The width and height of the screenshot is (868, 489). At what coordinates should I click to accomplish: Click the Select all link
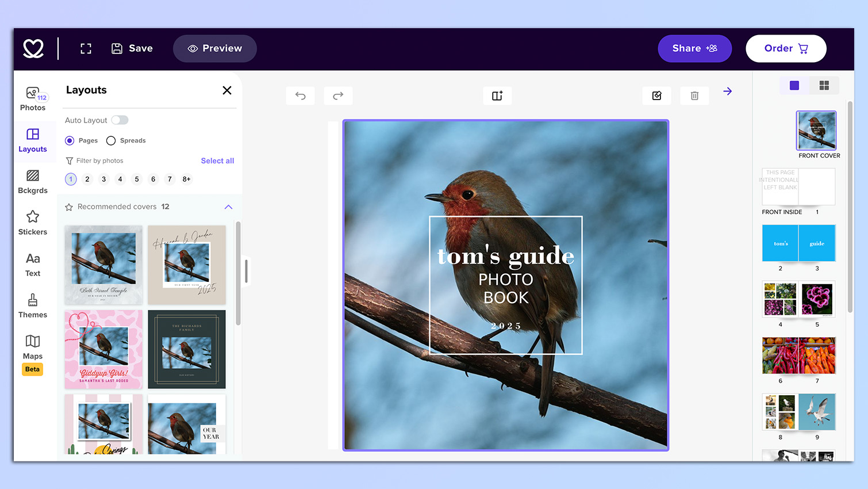coord(217,161)
